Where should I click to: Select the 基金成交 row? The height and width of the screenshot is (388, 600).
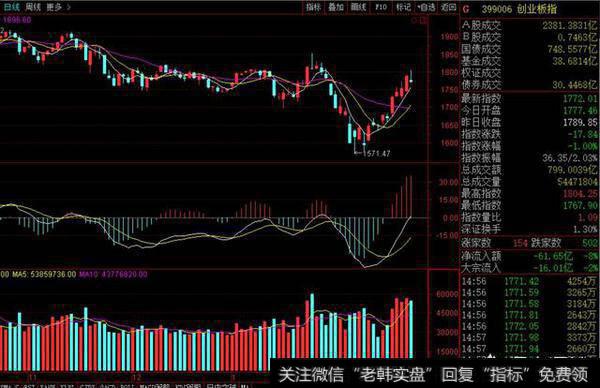point(530,61)
